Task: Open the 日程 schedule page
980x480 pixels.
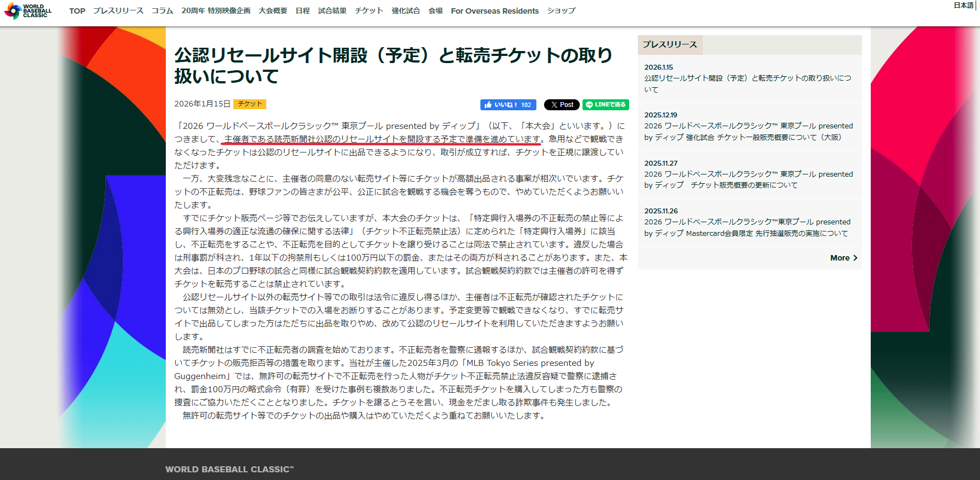Action: (303, 11)
